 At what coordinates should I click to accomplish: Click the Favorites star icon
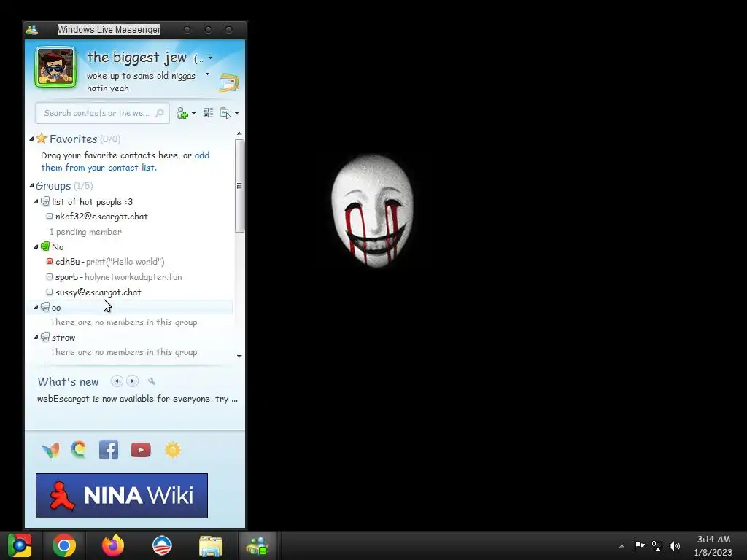pos(42,139)
